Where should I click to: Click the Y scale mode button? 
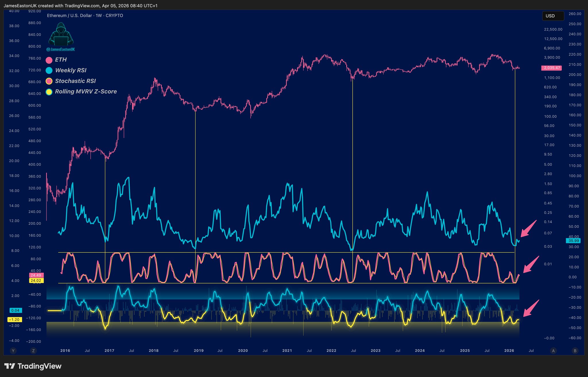click(x=13, y=351)
